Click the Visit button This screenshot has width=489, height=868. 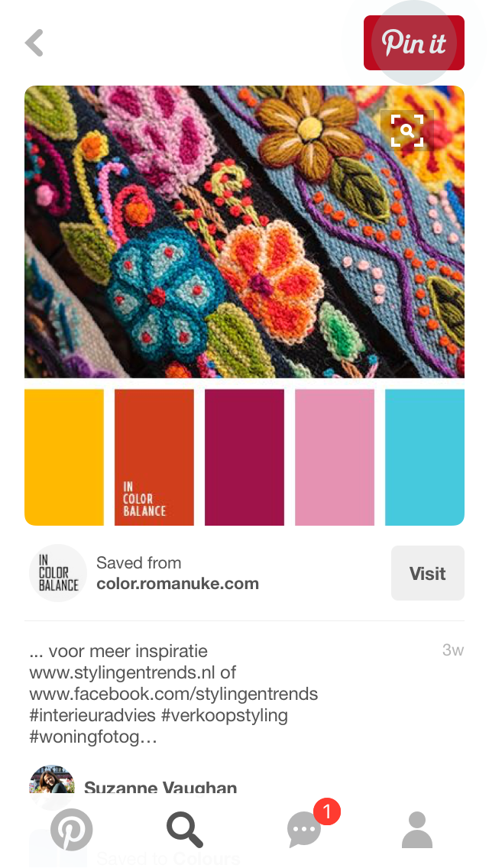pos(428,573)
